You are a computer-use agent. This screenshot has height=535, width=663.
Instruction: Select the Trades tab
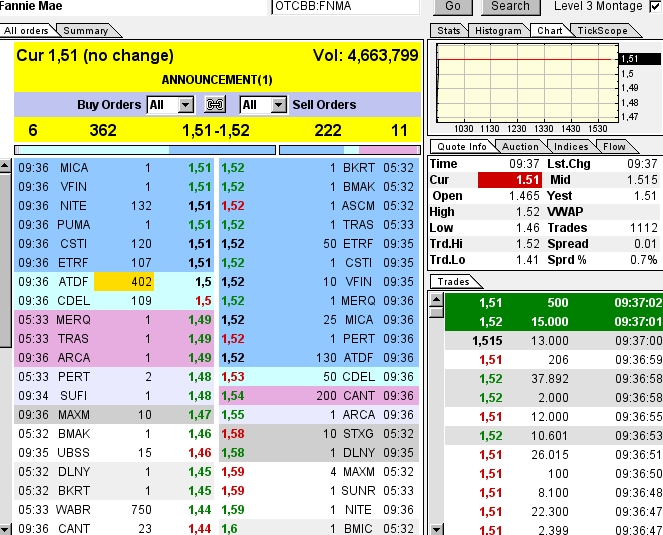coord(453,282)
